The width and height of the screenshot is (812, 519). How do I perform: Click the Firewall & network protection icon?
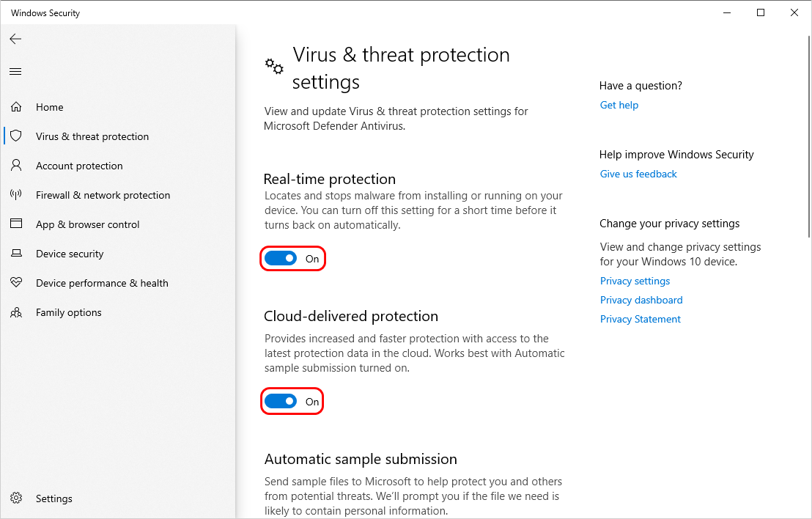pos(15,195)
